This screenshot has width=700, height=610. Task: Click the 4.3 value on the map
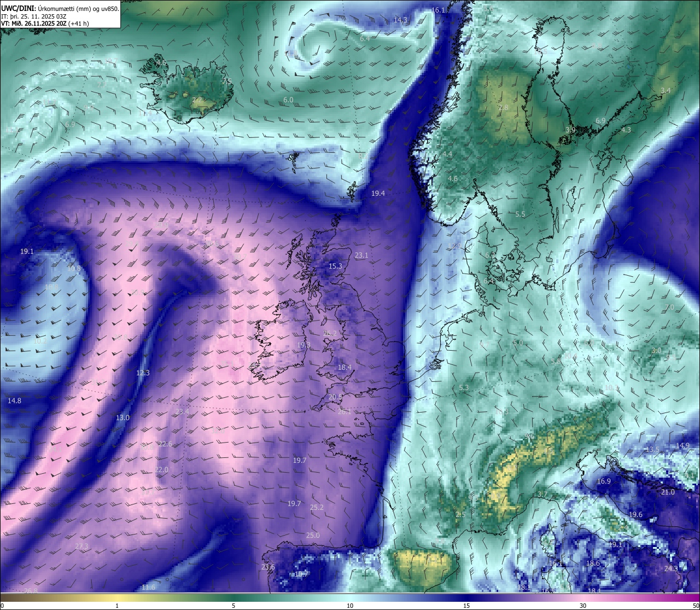(x=626, y=130)
